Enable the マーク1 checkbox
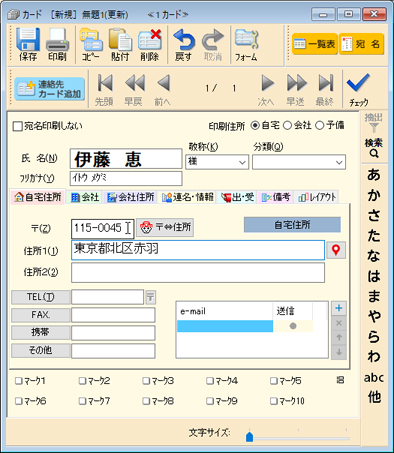Screen dimensions: 394x453 click(x=18, y=381)
